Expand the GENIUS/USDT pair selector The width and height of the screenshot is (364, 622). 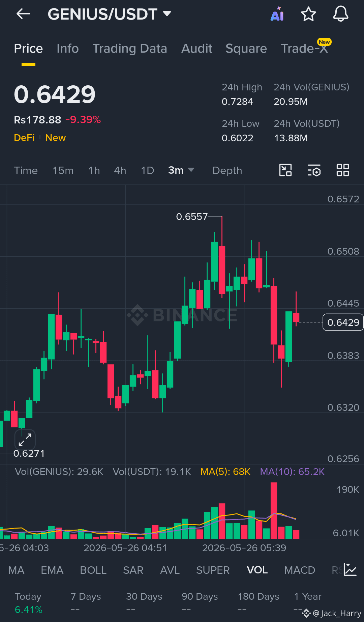[x=109, y=14]
